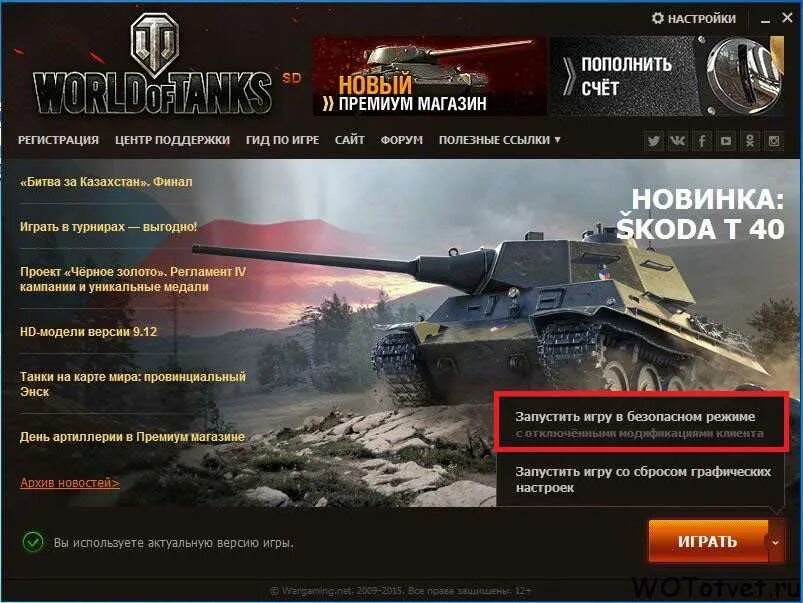Select Запустить игру со сбросом графических настроек
Viewport: 803px width, 603px height.
tap(640, 479)
